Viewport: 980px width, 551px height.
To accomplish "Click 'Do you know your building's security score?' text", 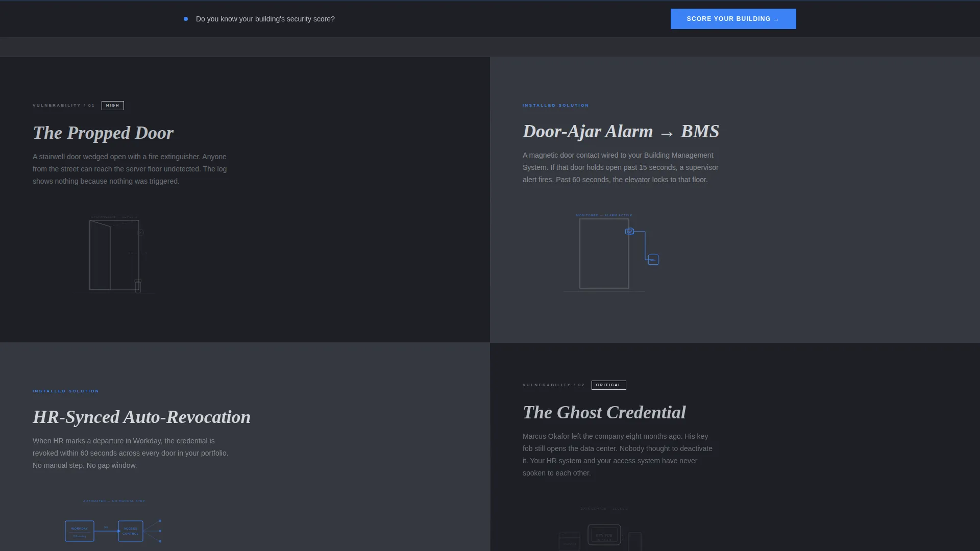I will pyautogui.click(x=265, y=19).
